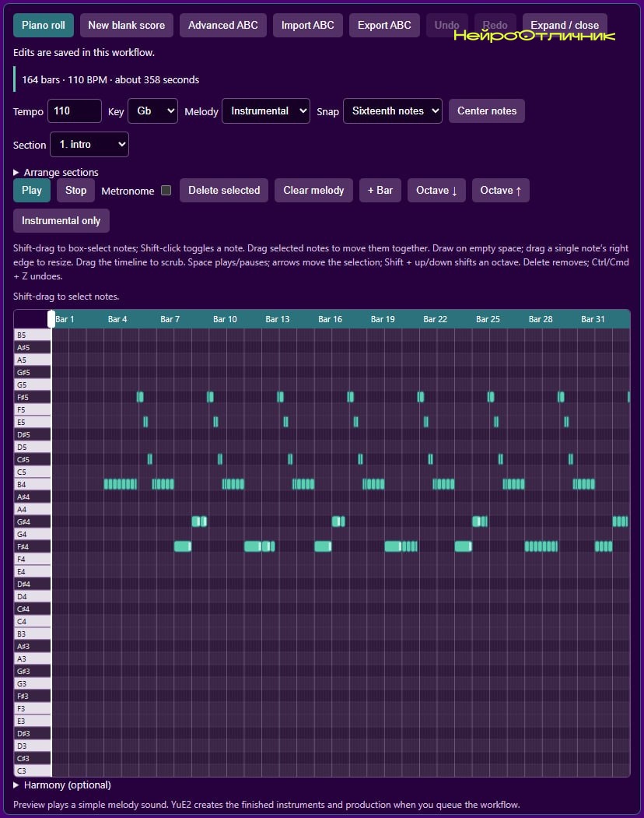
Task: Shift notes down with Octave ↓ button
Action: click(436, 191)
